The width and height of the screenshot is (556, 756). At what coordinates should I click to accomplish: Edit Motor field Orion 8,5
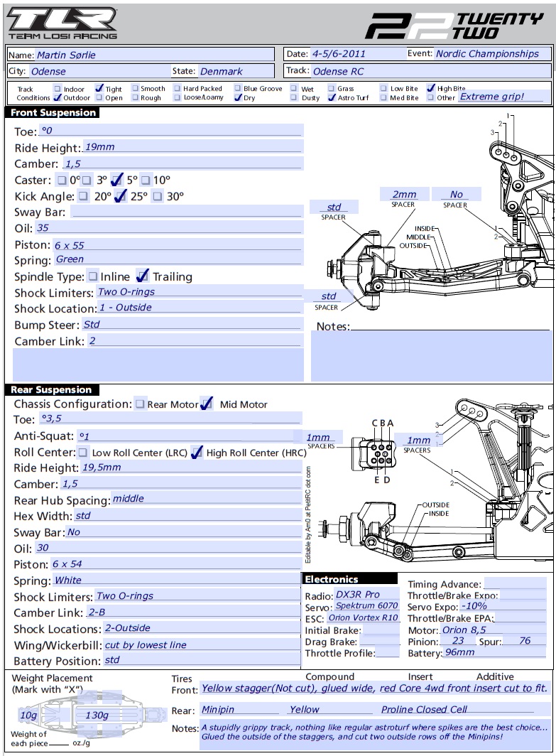coord(493,630)
